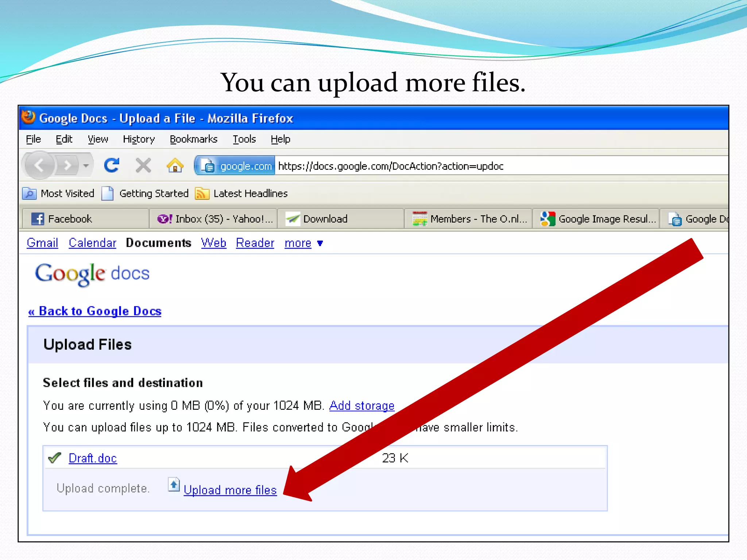This screenshot has height=560, width=747.
Task: Click the google.com site identity button
Action: click(235, 166)
